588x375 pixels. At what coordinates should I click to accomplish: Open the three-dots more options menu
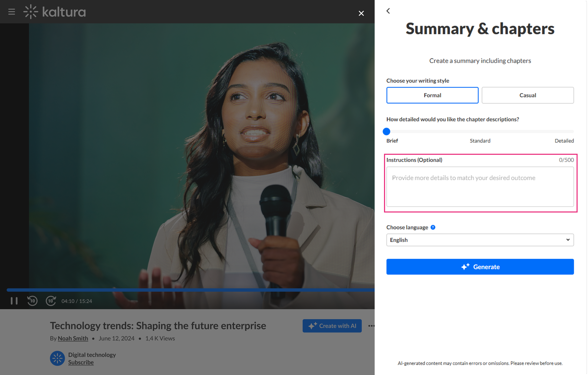click(371, 326)
